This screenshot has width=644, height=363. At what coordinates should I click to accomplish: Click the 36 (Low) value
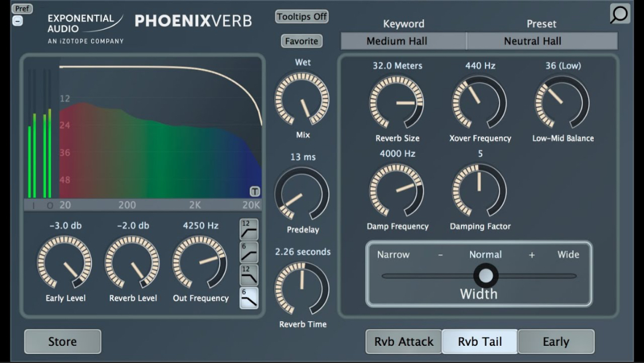563,66
